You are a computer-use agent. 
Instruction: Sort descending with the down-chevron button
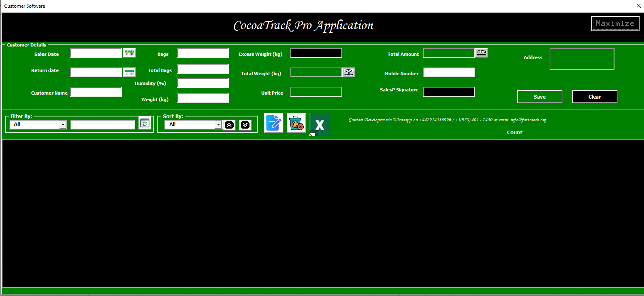pos(245,125)
